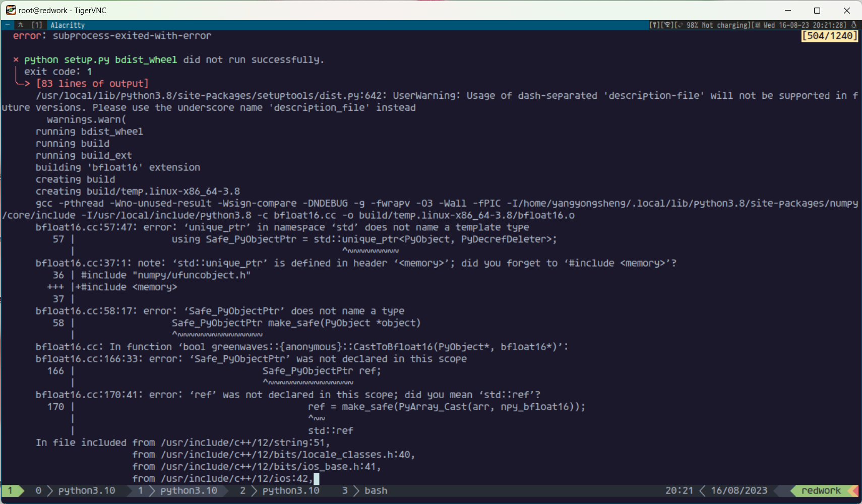
Task: Click the [1] workspace indicator
Action: point(37,25)
